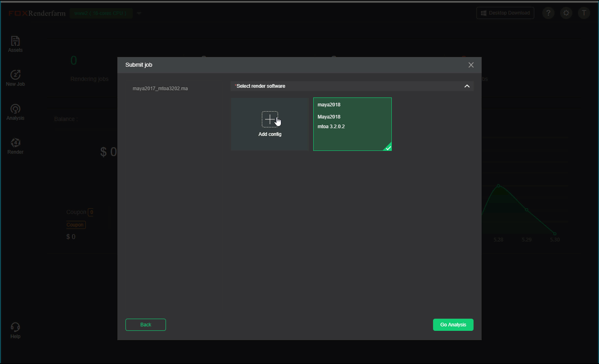Click the Desktop Download button

point(505,13)
